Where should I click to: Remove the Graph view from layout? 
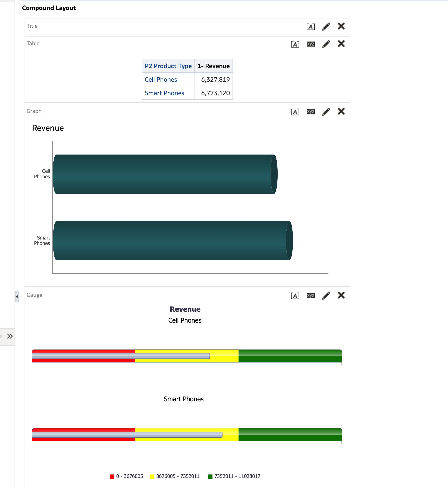[x=341, y=111]
